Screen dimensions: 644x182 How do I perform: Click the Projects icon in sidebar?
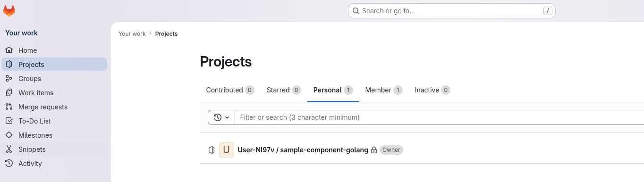click(x=9, y=64)
